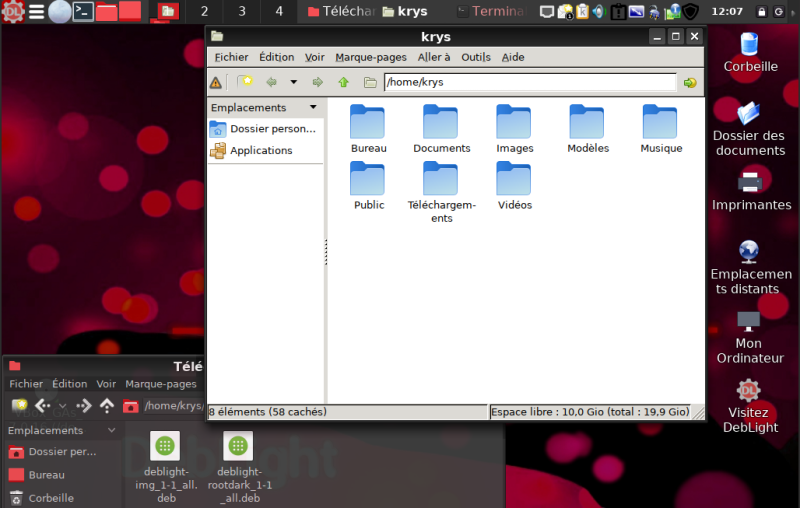The image size is (800, 508).
Task: Click the green up-arrow parent folder button
Action: (x=343, y=83)
